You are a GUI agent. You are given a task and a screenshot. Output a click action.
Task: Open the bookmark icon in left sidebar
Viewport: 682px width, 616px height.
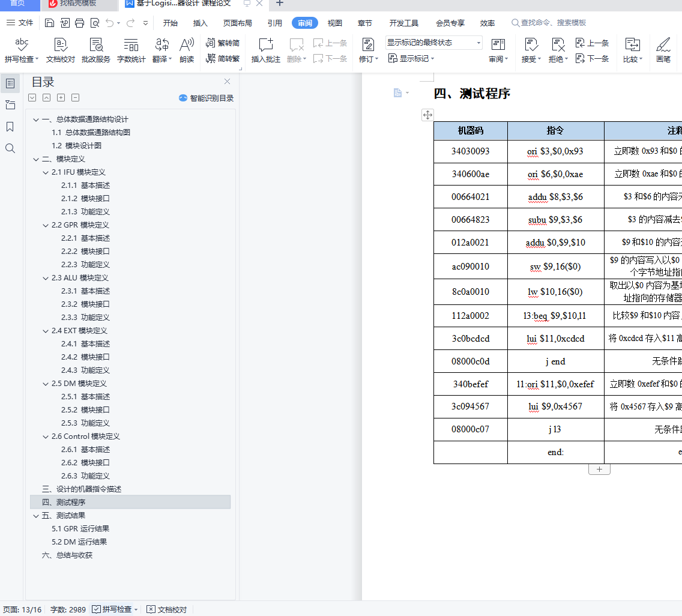(x=10, y=127)
